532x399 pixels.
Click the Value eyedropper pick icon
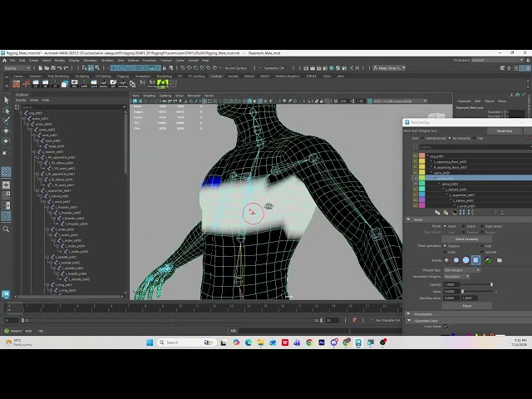tap(497, 291)
